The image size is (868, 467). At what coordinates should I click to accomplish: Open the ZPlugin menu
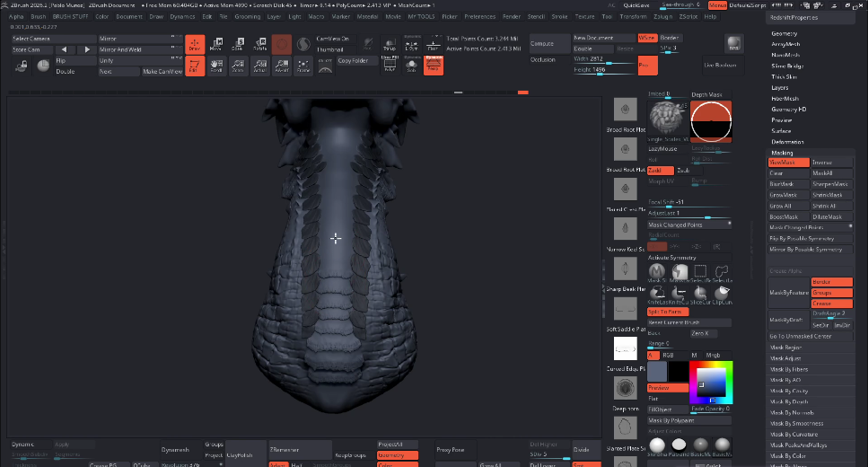(662, 17)
